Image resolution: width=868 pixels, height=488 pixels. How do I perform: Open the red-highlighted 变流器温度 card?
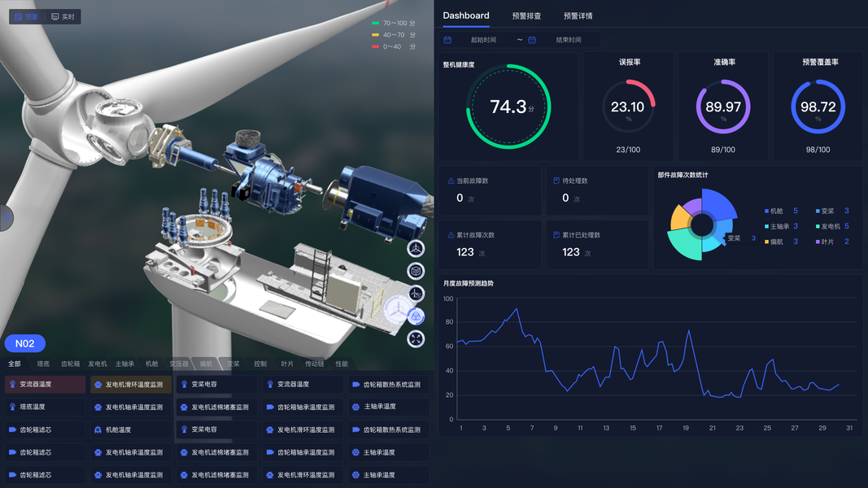pos(46,384)
